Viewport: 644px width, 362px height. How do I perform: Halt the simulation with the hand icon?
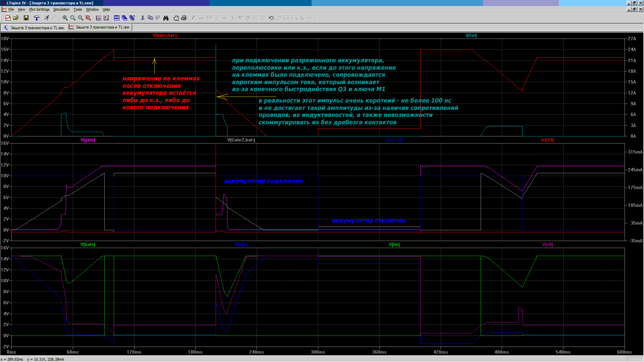55,18
